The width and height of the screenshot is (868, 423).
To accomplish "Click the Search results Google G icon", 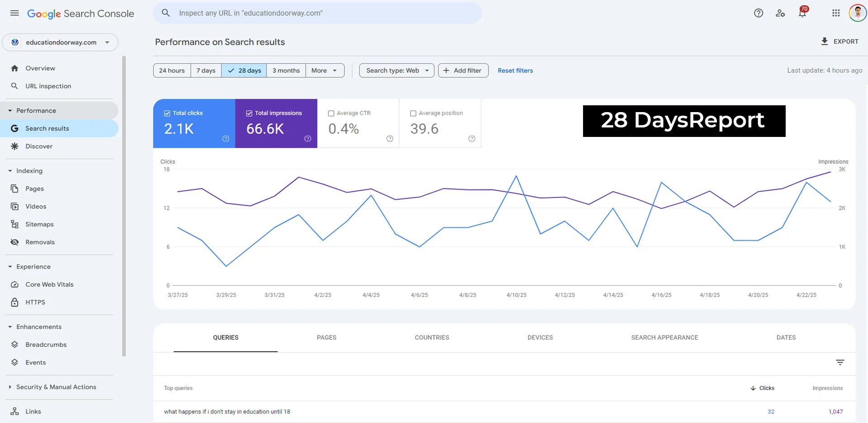I will click(x=14, y=128).
